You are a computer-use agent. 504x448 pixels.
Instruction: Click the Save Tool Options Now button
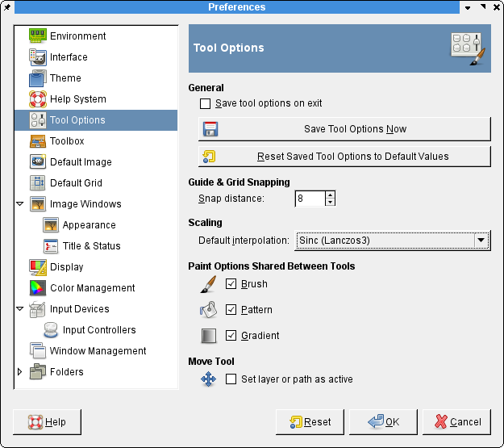344,129
